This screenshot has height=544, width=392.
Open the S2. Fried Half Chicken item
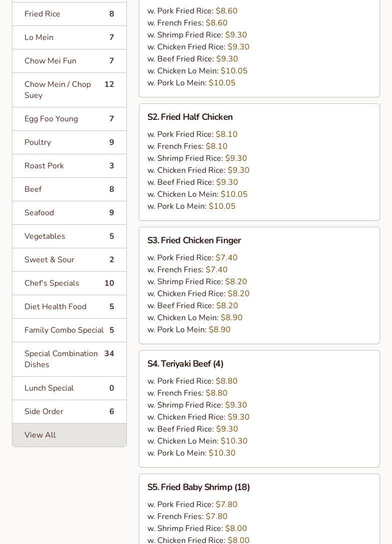pos(190,117)
